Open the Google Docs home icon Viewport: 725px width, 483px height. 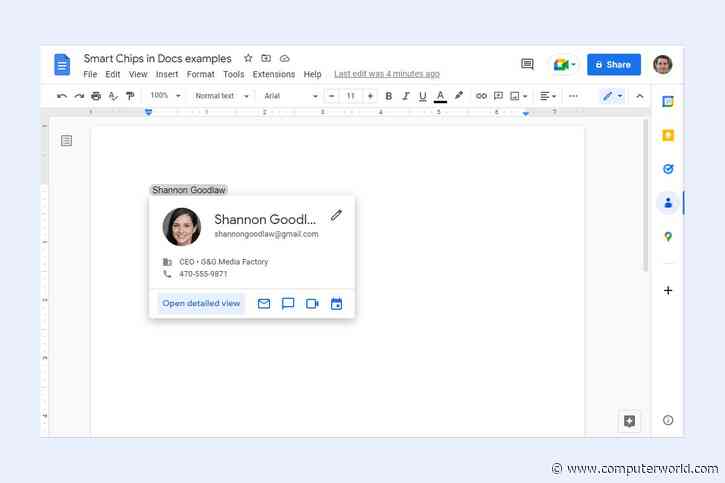pyautogui.click(x=62, y=64)
